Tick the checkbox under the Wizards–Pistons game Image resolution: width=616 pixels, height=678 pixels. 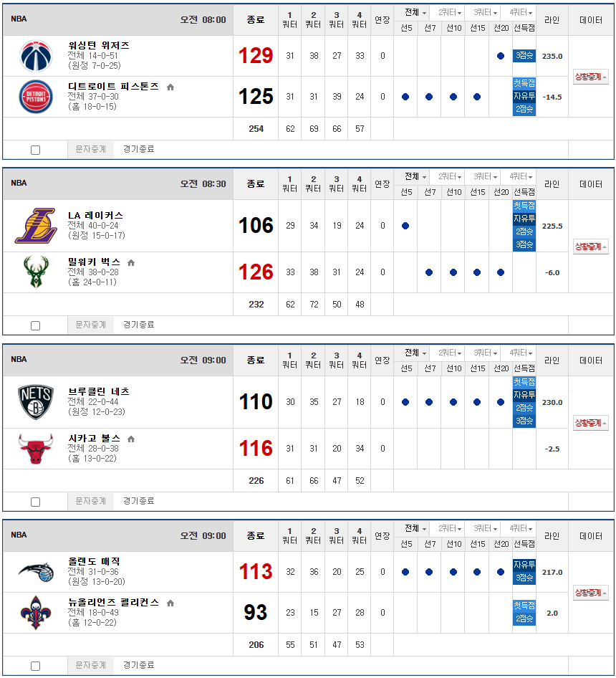36,150
